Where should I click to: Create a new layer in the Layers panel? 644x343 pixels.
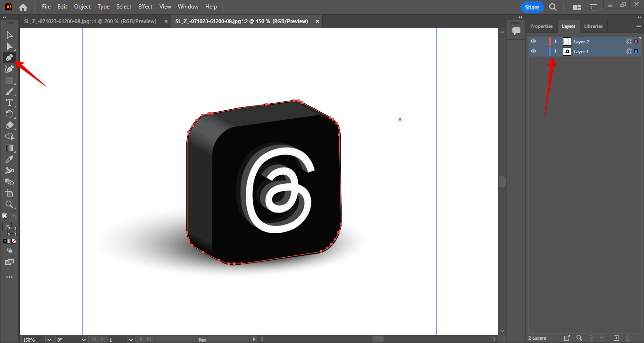click(616, 338)
